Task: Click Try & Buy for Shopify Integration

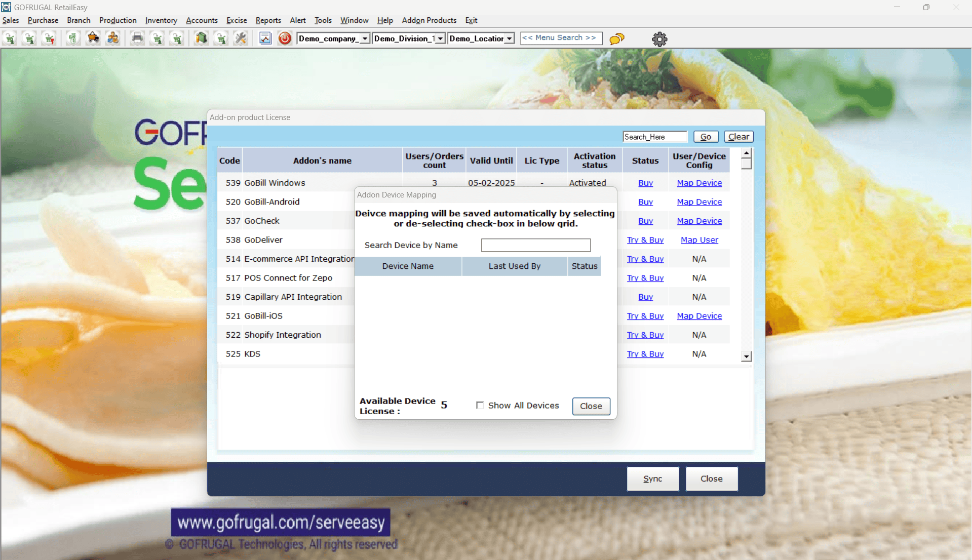Action: [645, 335]
